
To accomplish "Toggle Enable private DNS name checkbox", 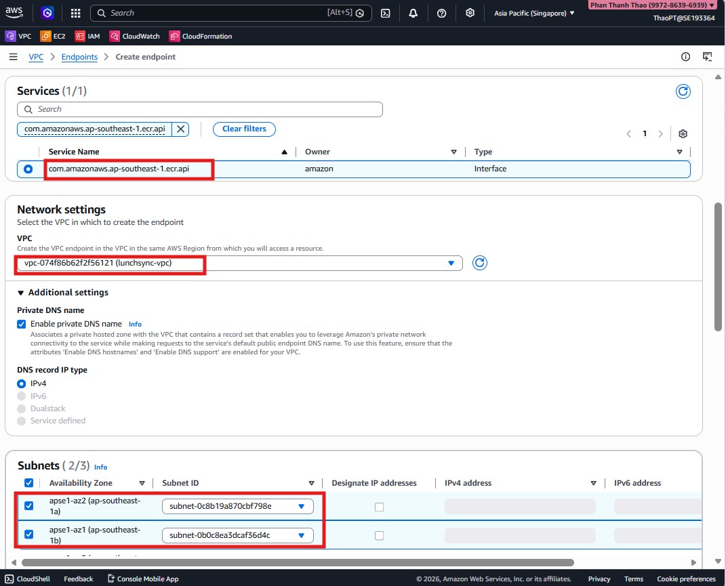I will pyautogui.click(x=22, y=324).
